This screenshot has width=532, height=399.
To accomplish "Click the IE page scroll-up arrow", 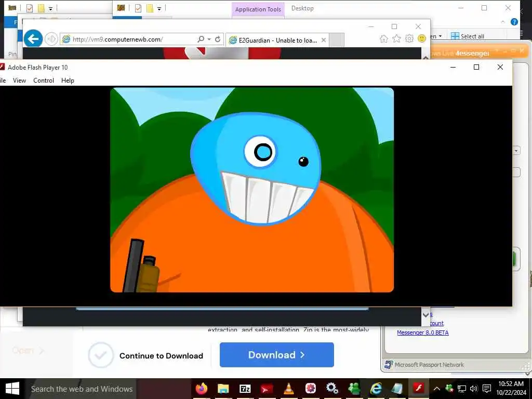I will (426, 57).
